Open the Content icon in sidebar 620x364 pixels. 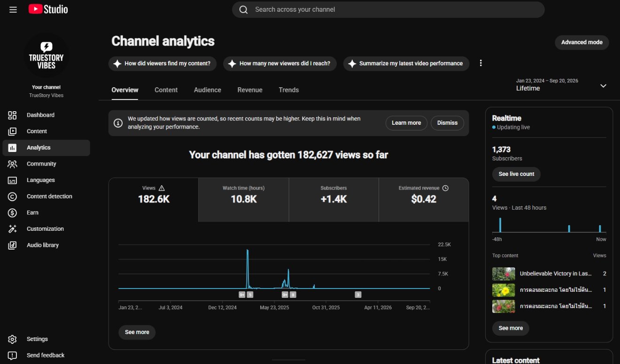[12, 131]
